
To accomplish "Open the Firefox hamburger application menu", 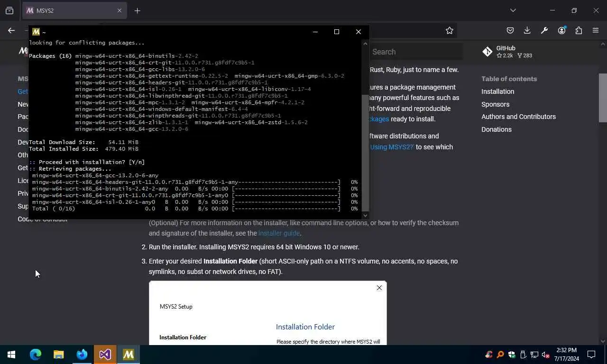I will coord(596,30).
